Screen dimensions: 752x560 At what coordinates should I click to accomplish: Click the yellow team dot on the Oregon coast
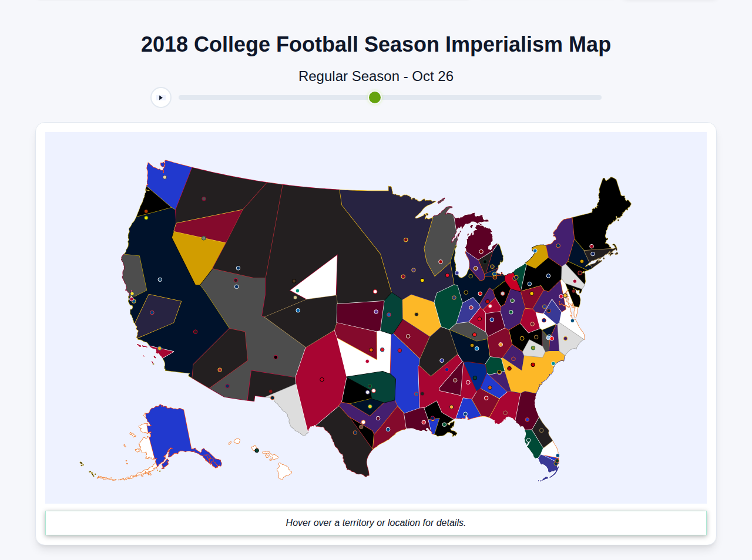(146, 218)
